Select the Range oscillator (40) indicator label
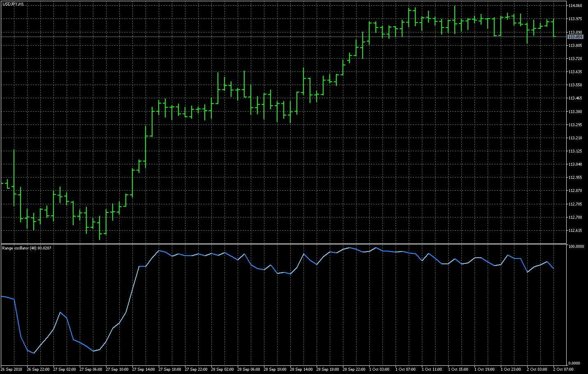 27,248
